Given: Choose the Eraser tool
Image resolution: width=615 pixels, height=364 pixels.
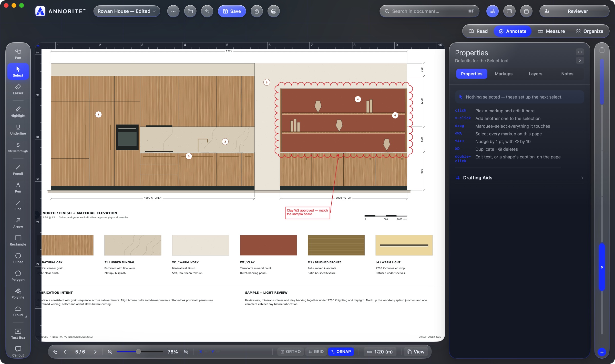Looking at the screenshot, I should pyautogui.click(x=18, y=89).
